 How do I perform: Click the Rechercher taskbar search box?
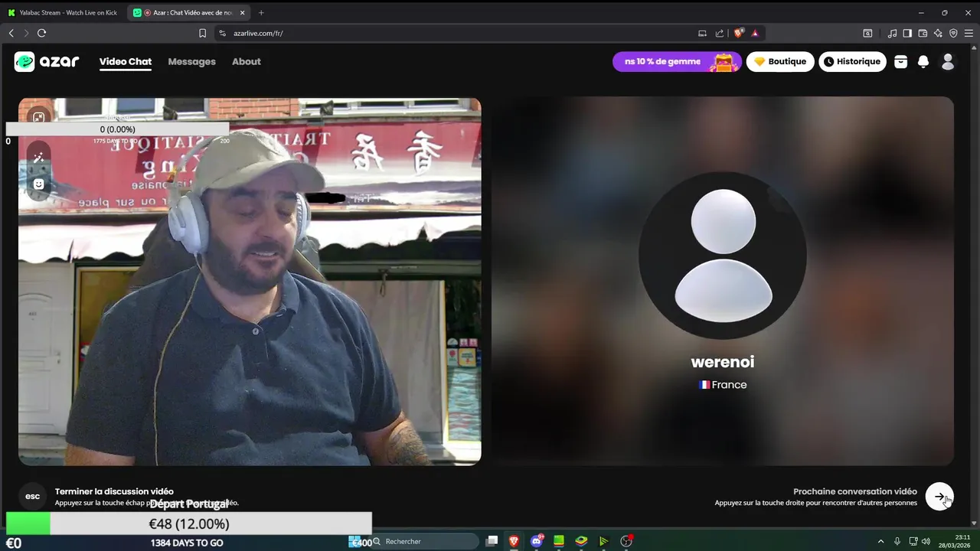click(425, 541)
